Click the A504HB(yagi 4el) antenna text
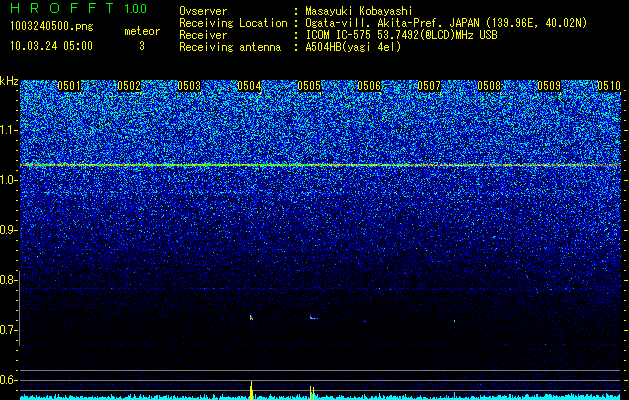Viewport: 629px width, 400px height. [x=353, y=47]
